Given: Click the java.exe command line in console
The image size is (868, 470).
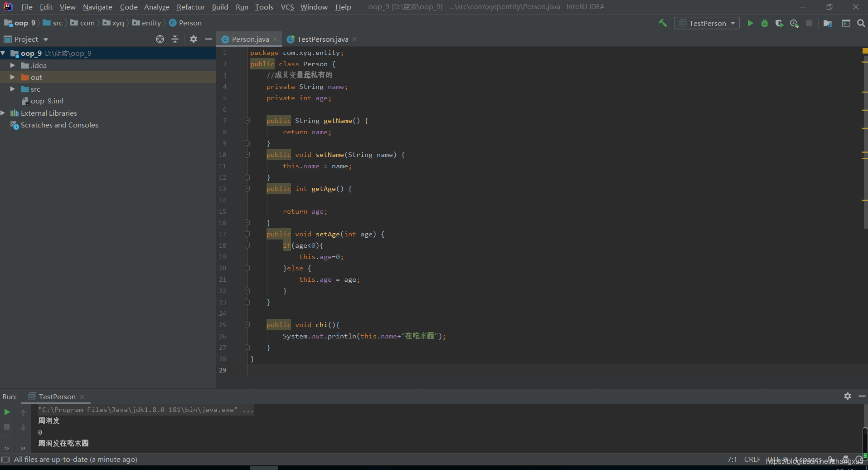Looking at the screenshot, I should 146,410.
